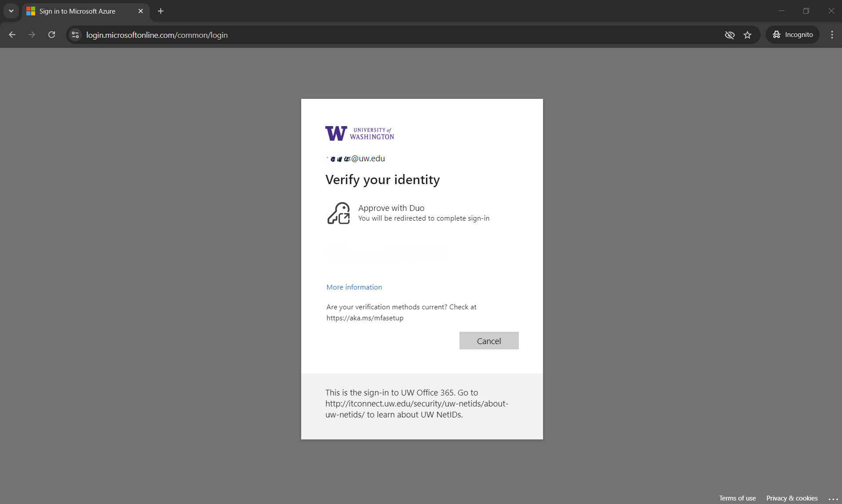
Task: Open a new browser tab
Action: point(160,11)
